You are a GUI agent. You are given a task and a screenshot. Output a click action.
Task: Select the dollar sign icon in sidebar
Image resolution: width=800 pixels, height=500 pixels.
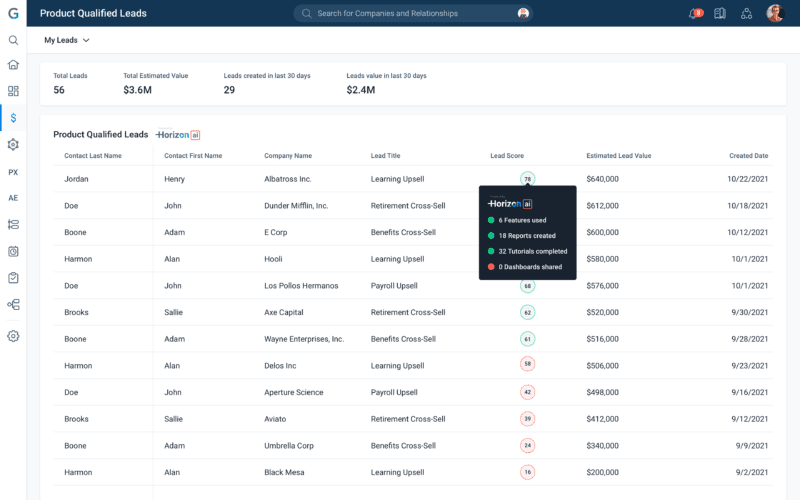click(13, 118)
